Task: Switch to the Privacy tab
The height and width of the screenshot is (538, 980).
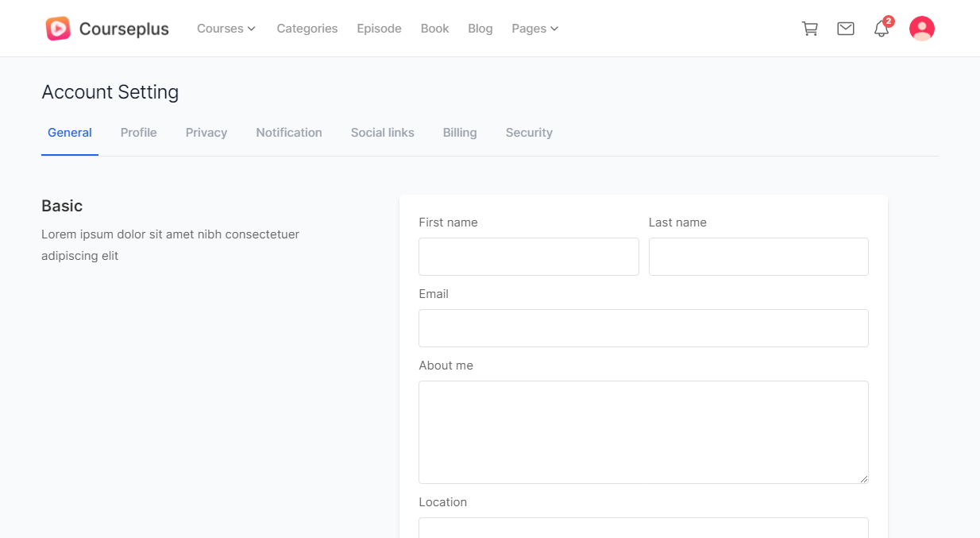Action: coord(206,133)
